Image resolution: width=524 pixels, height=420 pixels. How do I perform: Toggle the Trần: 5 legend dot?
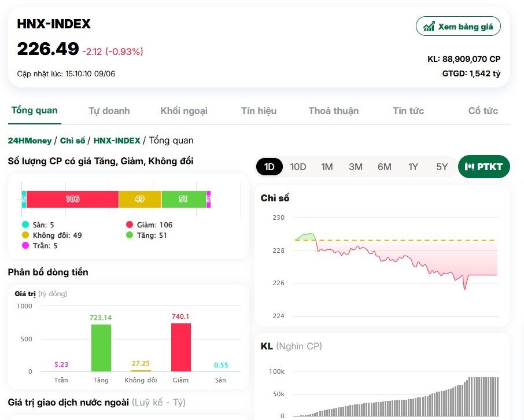click(x=25, y=245)
